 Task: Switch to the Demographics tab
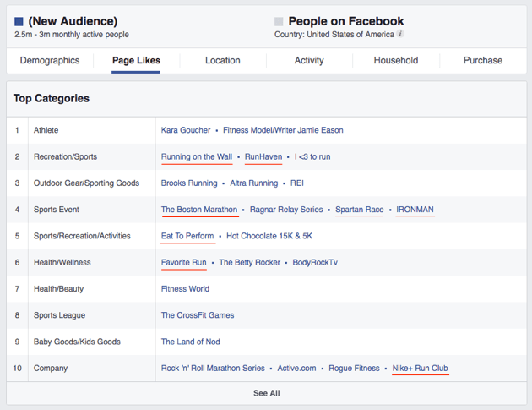[50, 61]
